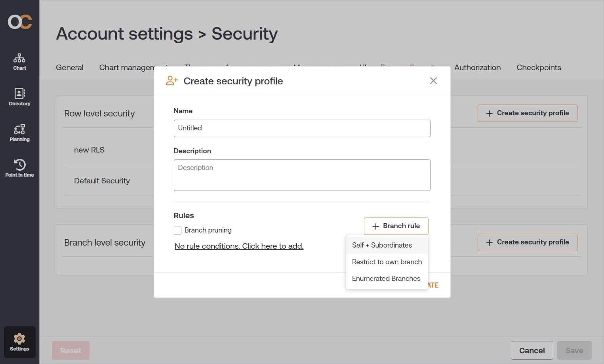Choose Restrict to own branch

point(387,262)
